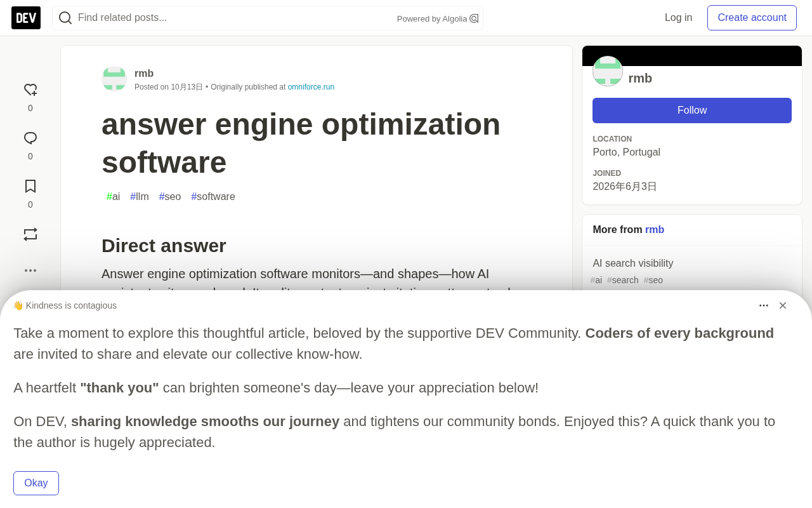
Task: Bookmark this post with the save icon
Action: (30, 186)
